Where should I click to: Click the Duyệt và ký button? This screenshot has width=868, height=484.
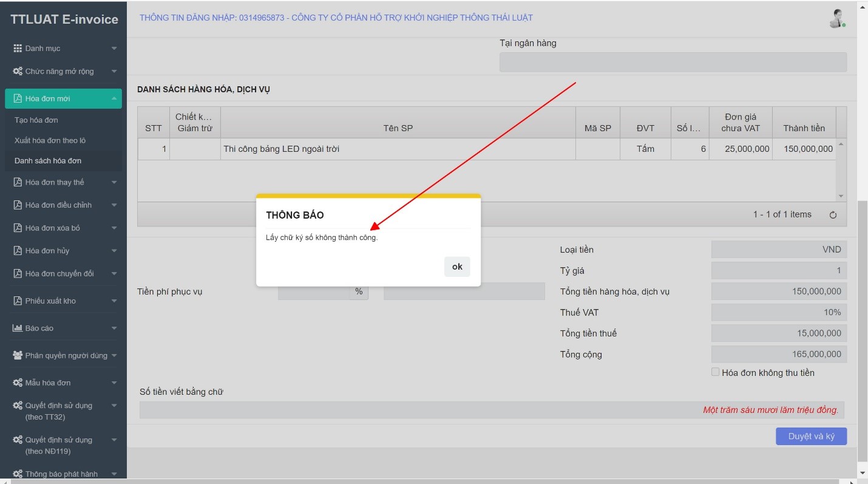click(811, 437)
